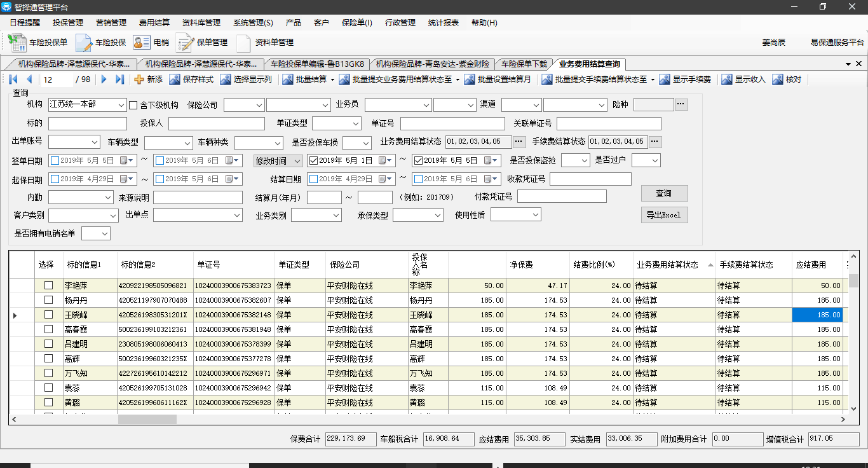
Task: Enable the 含下级机构 checkbox
Action: [x=133, y=105]
